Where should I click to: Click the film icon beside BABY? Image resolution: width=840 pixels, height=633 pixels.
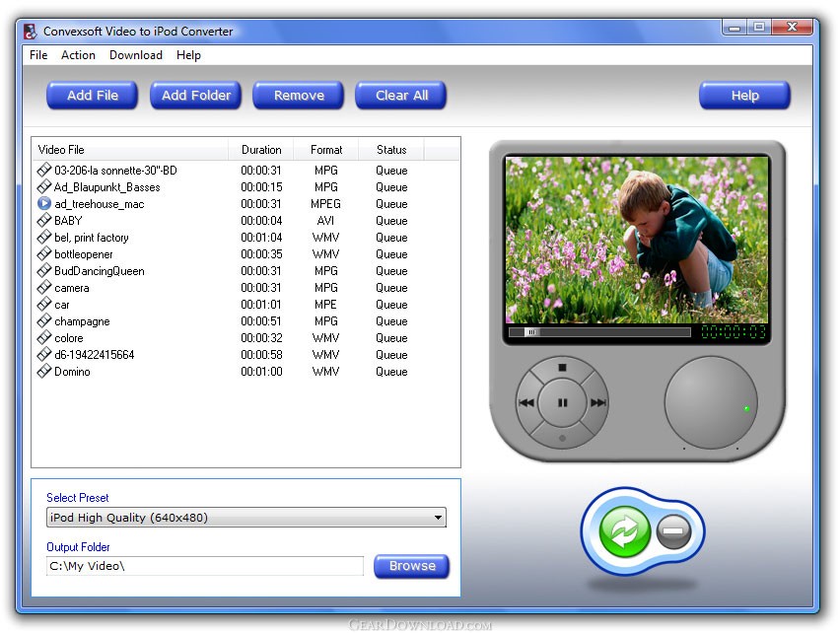click(x=44, y=220)
